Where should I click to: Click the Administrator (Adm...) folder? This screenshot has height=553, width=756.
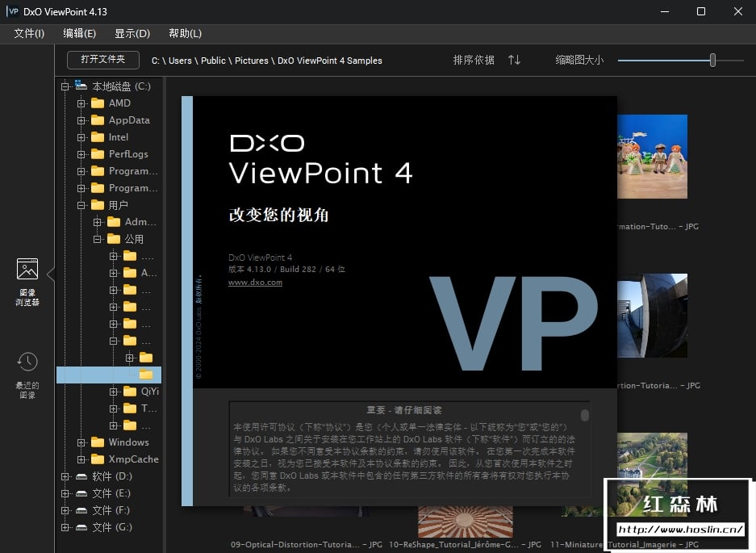(140, 222)
